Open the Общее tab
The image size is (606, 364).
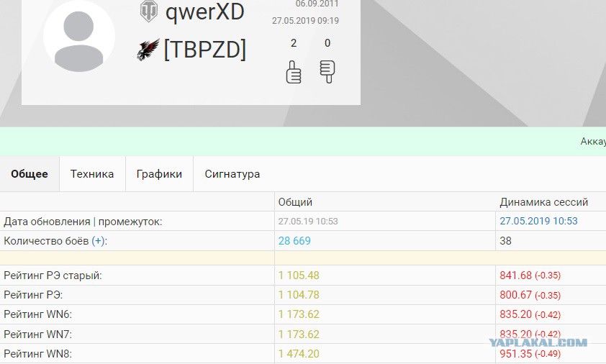[30, 174]
